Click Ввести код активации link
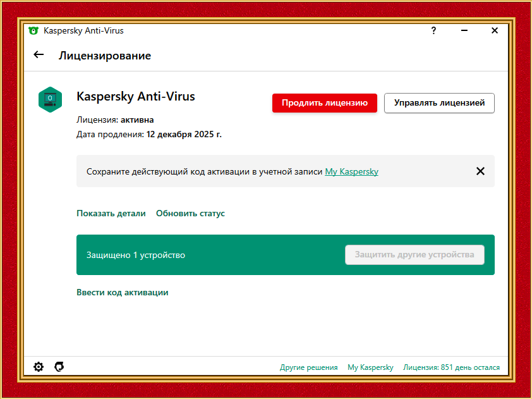The height and width of the screenshot is (399, 532). [122, 292]
